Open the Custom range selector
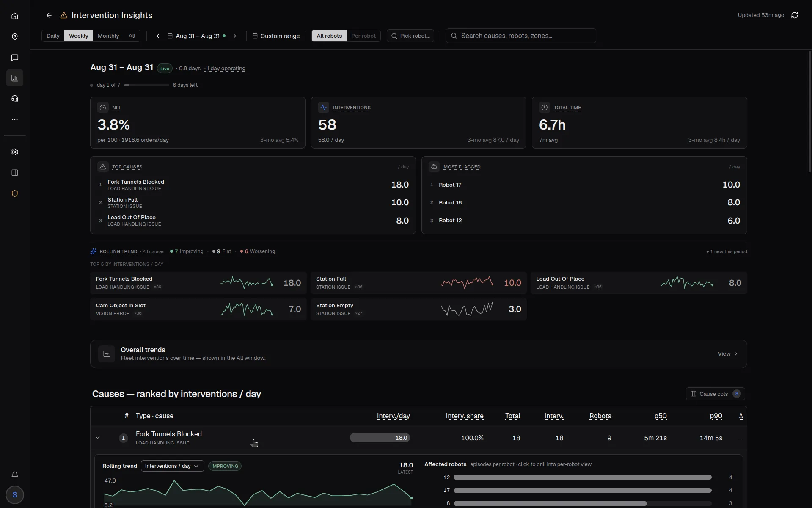The image size is (812, 508). coord(276,36)
